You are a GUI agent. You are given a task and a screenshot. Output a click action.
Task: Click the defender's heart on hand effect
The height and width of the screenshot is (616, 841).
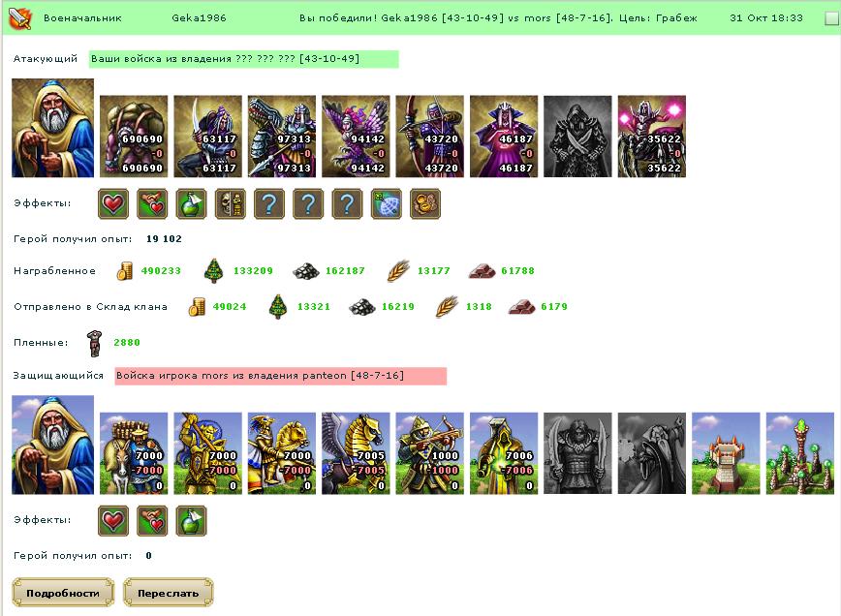pyautogui.click(x=152, y=520)
